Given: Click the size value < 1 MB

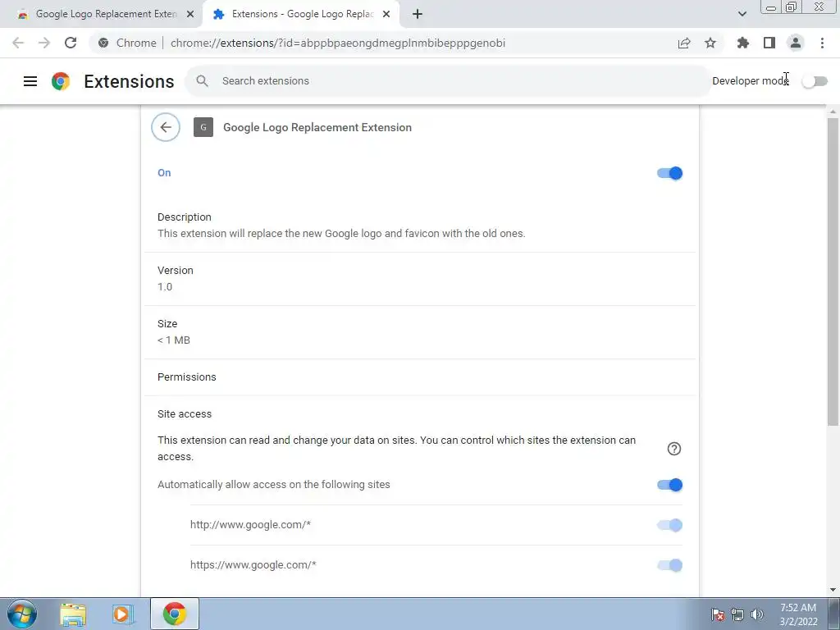Looking at the screenshot, I should 174,340.
